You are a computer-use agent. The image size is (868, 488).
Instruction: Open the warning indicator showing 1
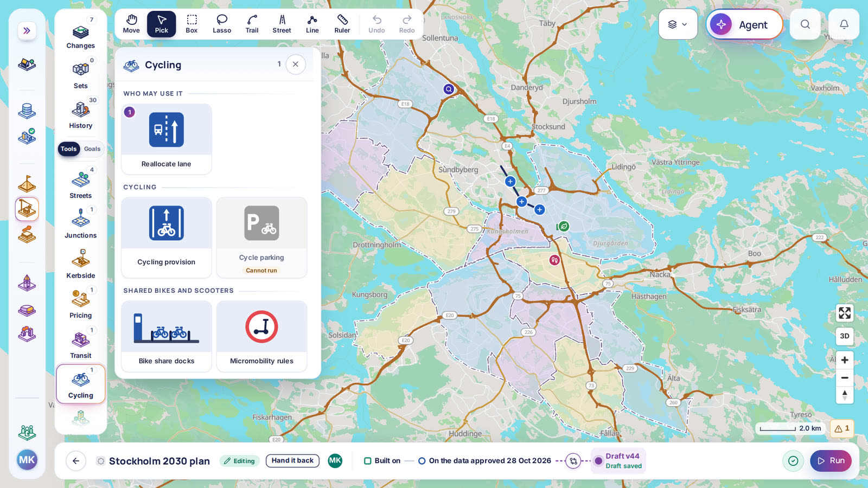click(842, 428)
